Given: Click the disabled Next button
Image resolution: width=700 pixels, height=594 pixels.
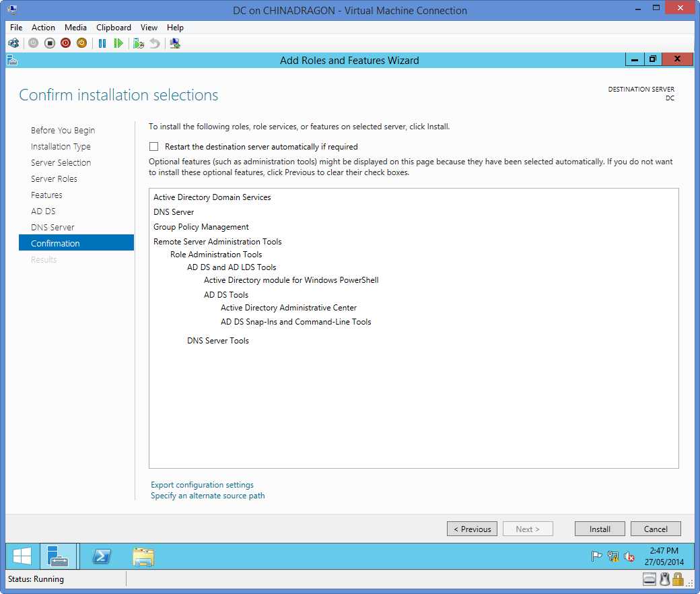Looking at the screenshot, I should click(528, 529).
